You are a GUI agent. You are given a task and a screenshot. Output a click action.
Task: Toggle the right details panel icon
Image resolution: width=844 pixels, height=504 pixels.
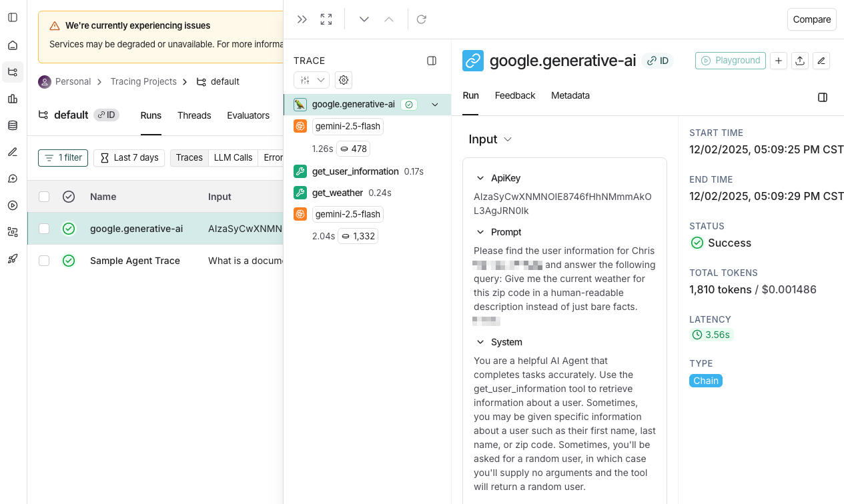click(x=823, y=97)
